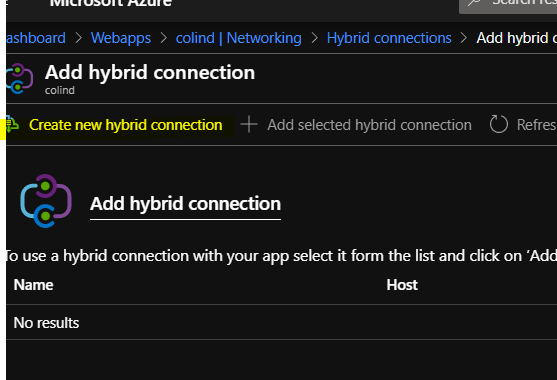Click the large hybrid connection logo
557x380 pixels.
point(46,201)
